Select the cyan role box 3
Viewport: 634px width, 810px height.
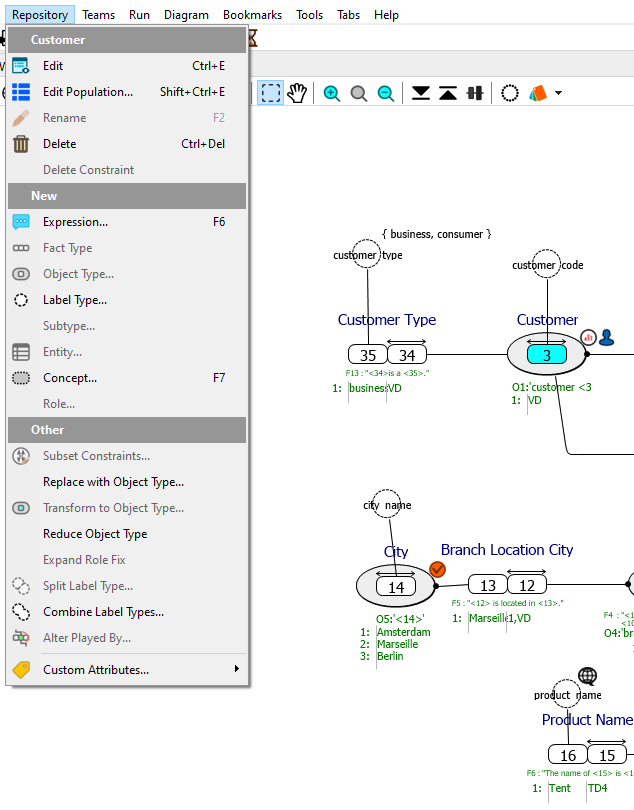[x=547, y=355]
